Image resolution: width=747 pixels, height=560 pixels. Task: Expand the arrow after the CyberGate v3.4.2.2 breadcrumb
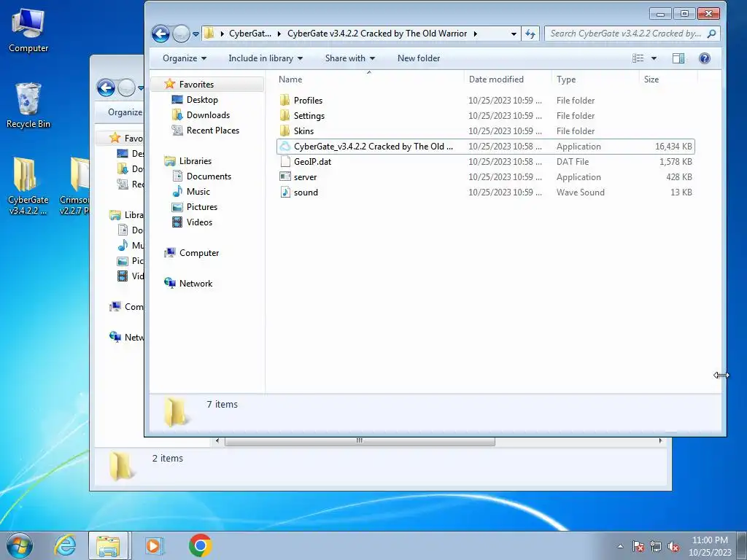(475, 34)
